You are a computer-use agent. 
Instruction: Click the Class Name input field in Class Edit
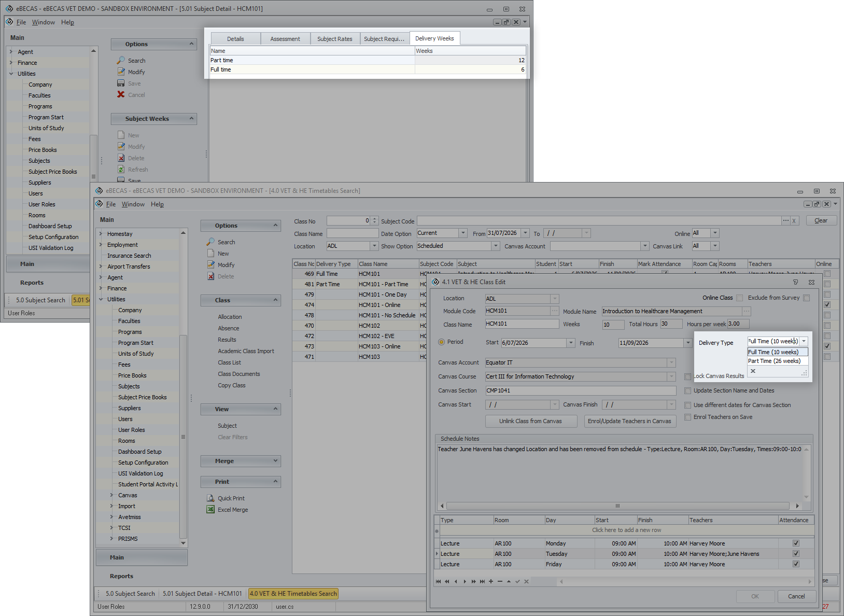tap(522, 324)
